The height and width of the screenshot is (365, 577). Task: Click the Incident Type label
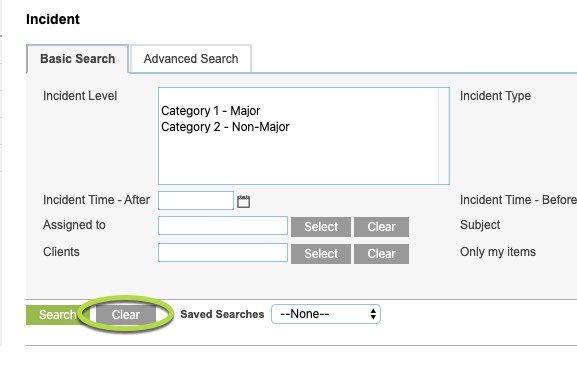pos(495,96)
